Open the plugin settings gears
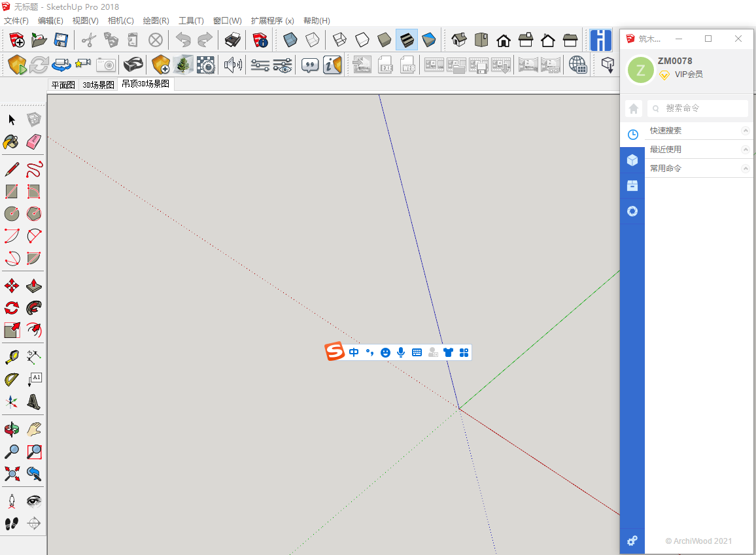The image size is (756, 555). click(x=632, y=541)
